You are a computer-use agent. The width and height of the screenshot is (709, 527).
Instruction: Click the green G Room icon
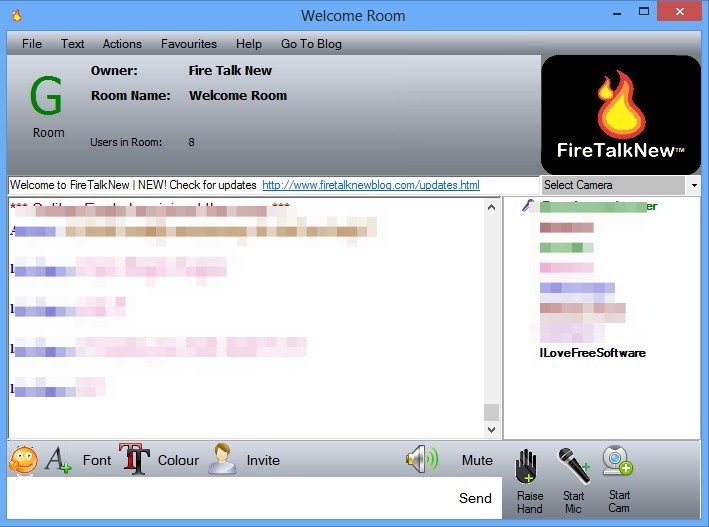coord(46,95)
